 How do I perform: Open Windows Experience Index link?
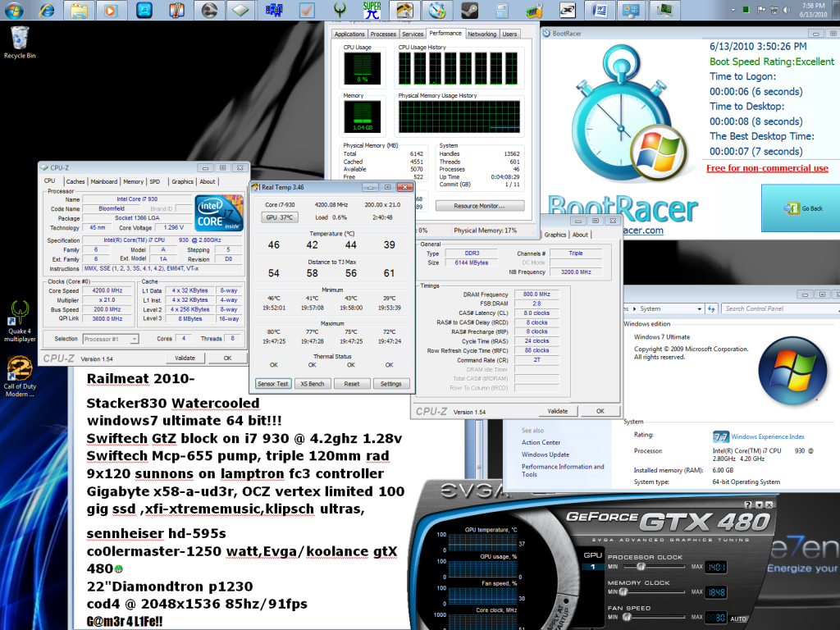point(768,436)
